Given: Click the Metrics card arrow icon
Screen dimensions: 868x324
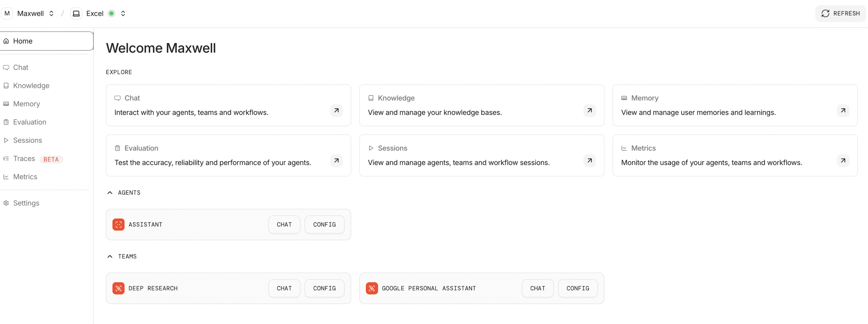Looking at the screenshot, I should tap(843, 161).
